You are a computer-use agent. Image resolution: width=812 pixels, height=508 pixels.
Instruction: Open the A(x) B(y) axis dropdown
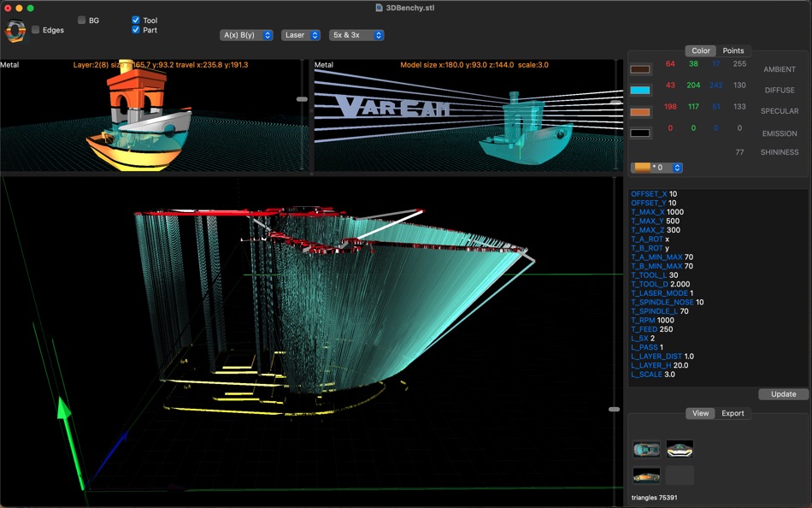(x=246, y=35)
